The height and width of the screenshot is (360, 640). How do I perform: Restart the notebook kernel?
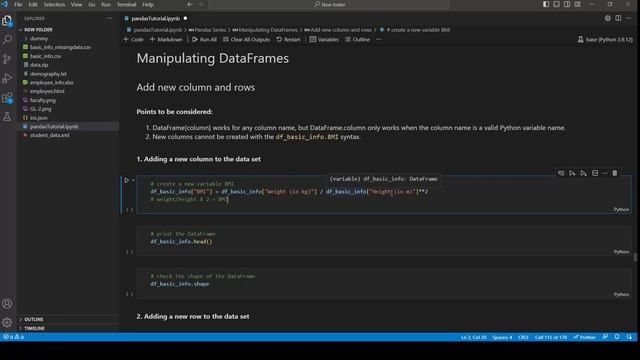coord(288,40)
